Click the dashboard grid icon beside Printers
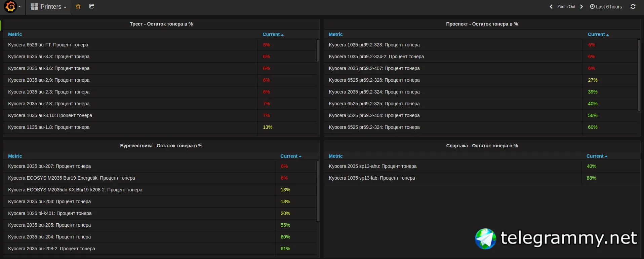 [34, 6]
